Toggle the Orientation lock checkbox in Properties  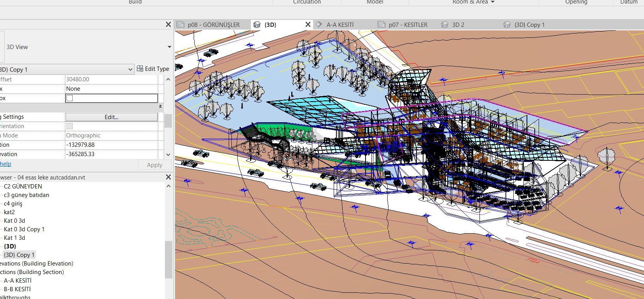pos(70,126)
